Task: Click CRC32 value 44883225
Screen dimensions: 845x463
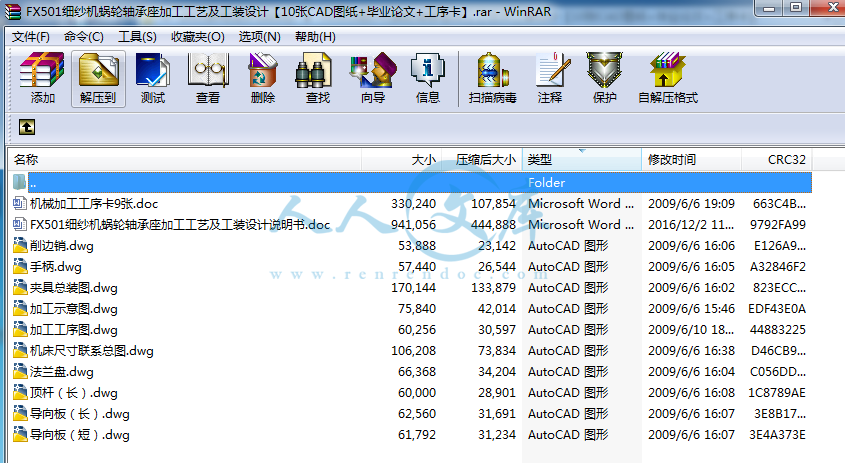Action: 778,330
